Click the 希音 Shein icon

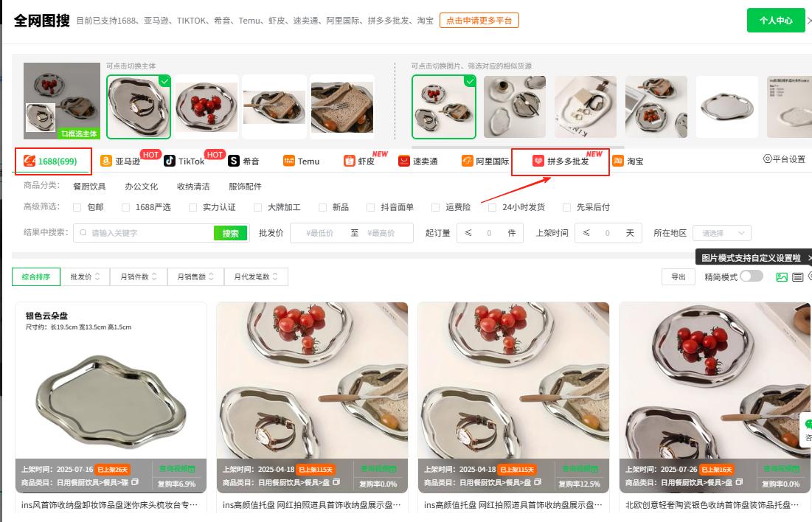[x=234, y=161]
